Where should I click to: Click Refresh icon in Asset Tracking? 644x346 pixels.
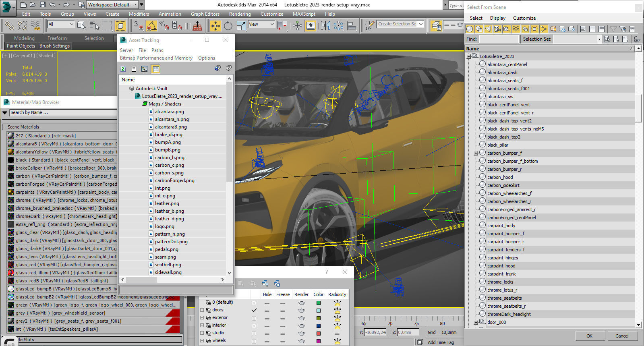[x=123, y=69]
